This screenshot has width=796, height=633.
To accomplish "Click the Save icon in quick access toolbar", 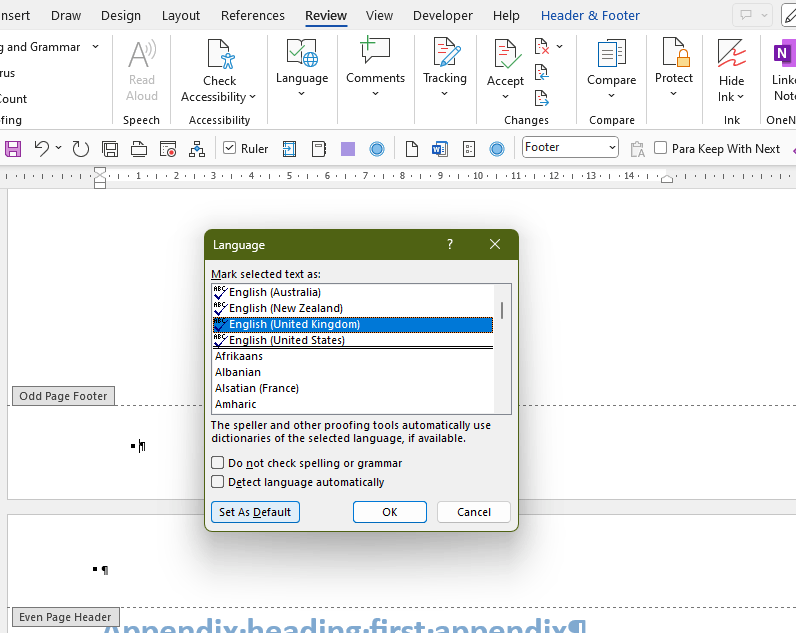I will (x=13, y=149).
